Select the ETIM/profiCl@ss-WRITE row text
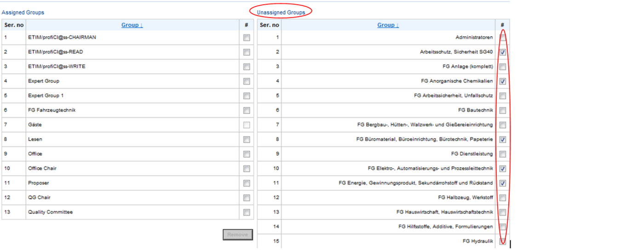 (57, 67)
